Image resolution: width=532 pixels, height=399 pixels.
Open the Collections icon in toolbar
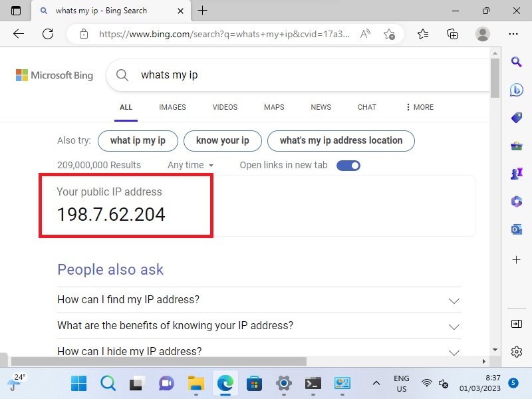[452, 34]
